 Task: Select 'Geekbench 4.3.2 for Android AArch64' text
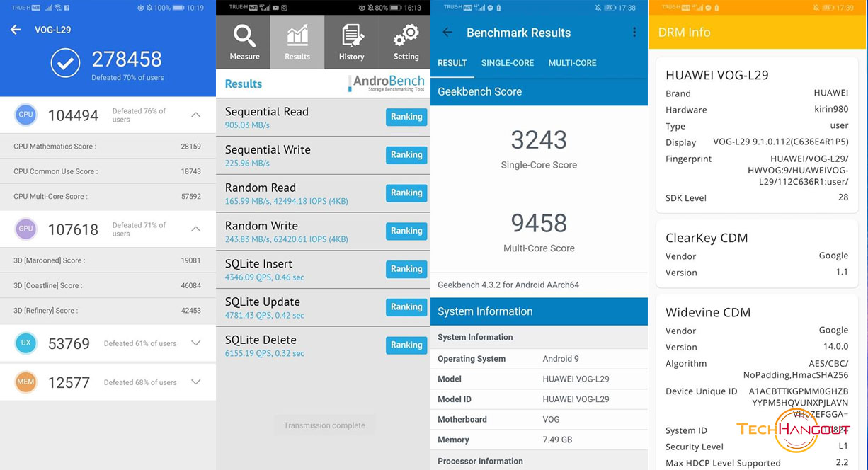508,285
